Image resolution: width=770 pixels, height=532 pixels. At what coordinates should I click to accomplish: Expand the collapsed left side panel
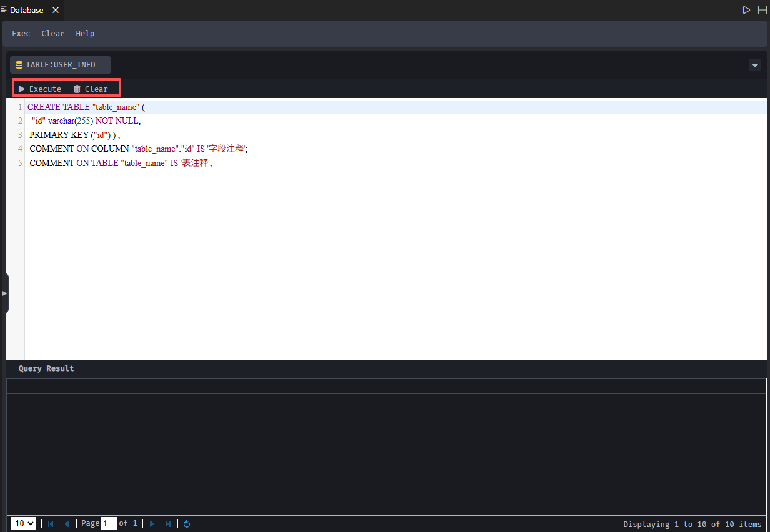point(4,293)
